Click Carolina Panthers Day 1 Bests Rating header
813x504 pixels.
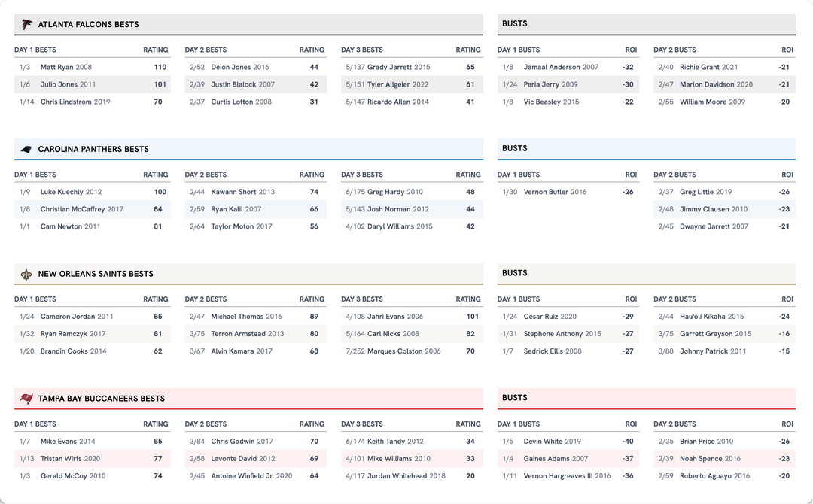click(156, 175)
